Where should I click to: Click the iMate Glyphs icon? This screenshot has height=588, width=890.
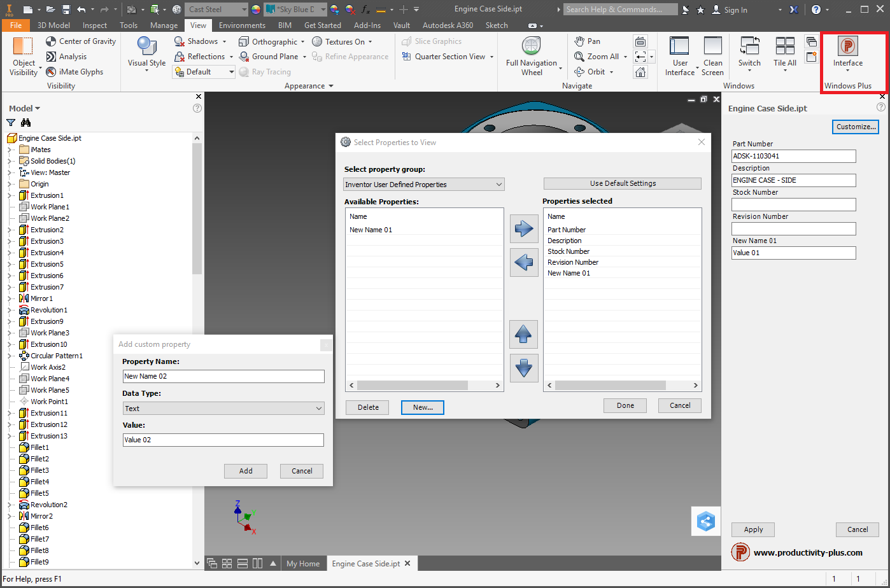pos(52,72)
